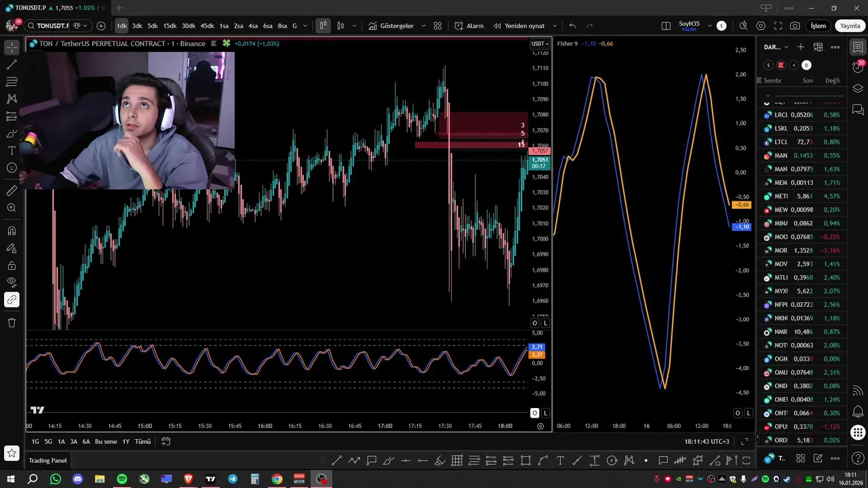Open favorites star toolbar button

(x=12, y=453)
